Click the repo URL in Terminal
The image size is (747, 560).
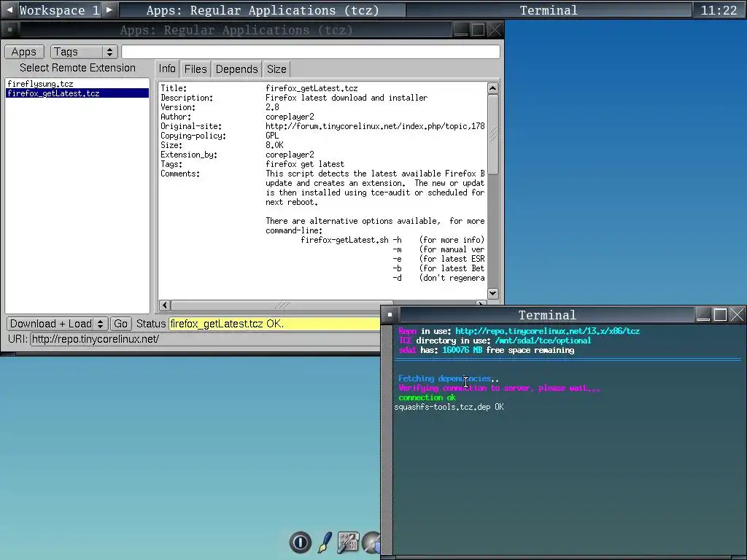point(547,331)
